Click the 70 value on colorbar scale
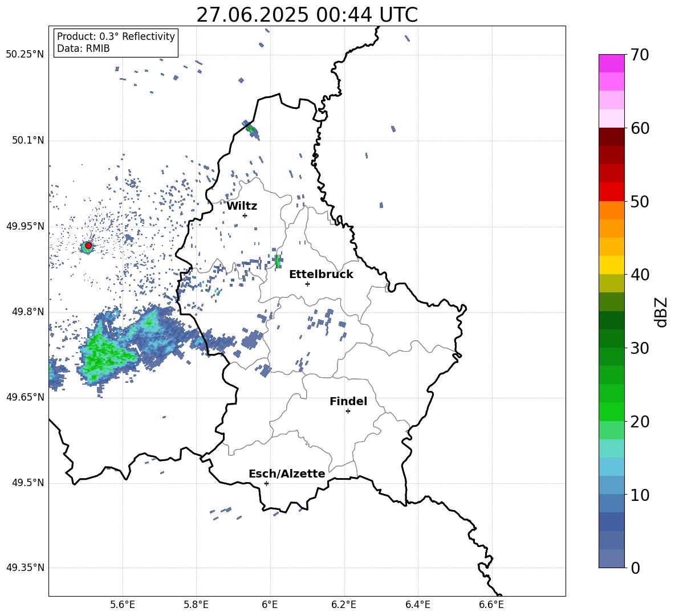Screen dimensions: 675x616 point(640,55)
